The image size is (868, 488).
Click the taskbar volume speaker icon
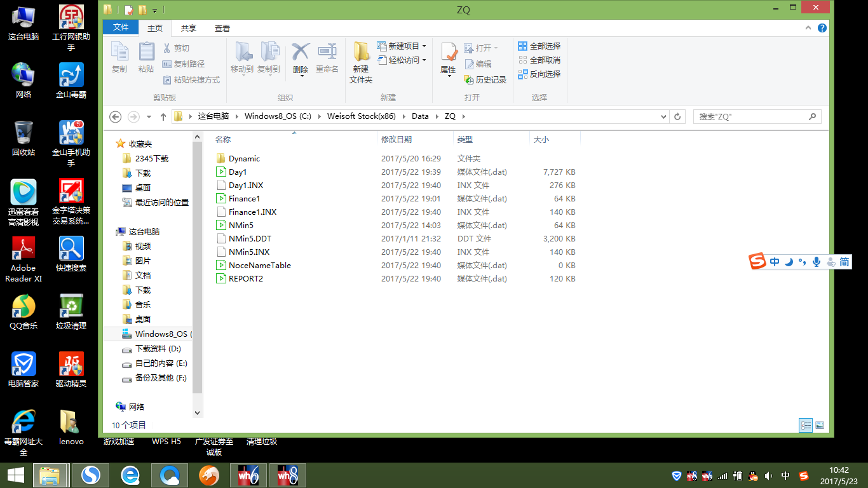coord(768,476)
